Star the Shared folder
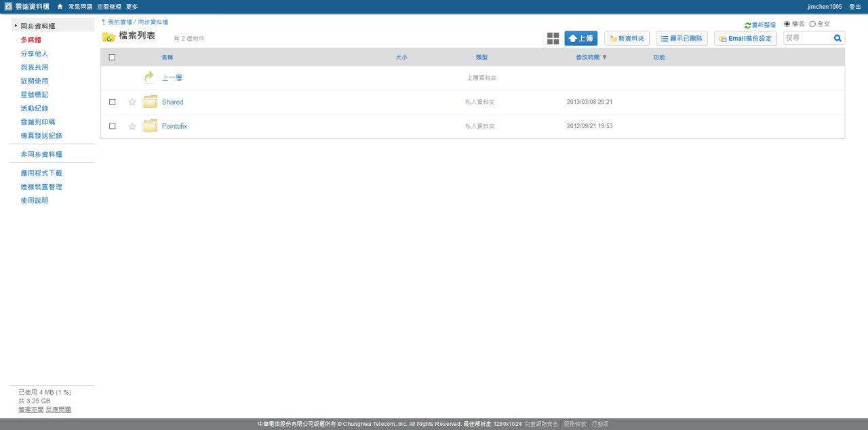The height and width of the screenshot is (430, 868). click(x=132, y=102)
